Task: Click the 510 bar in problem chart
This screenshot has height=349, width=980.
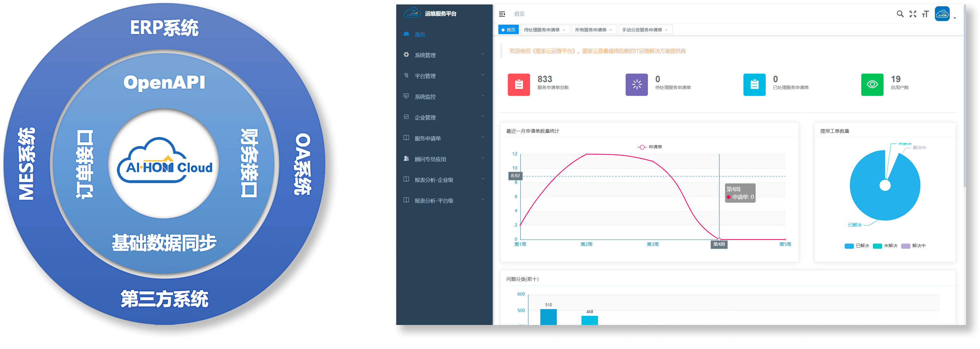Action: click(x=548, y=317)
